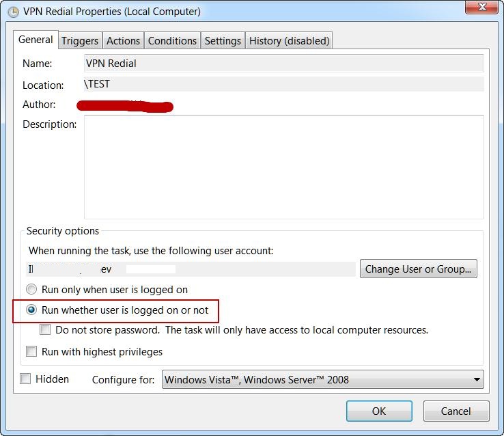Viewport: 504px width, 436px height.
Task: Expand the 'Configure for' dropdown
Action: point(322,380)
